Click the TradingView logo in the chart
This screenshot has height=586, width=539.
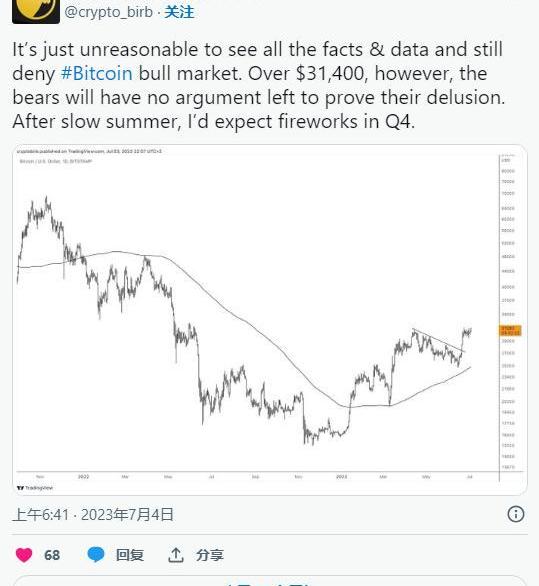pyautogui.click(x=35, y=488)
